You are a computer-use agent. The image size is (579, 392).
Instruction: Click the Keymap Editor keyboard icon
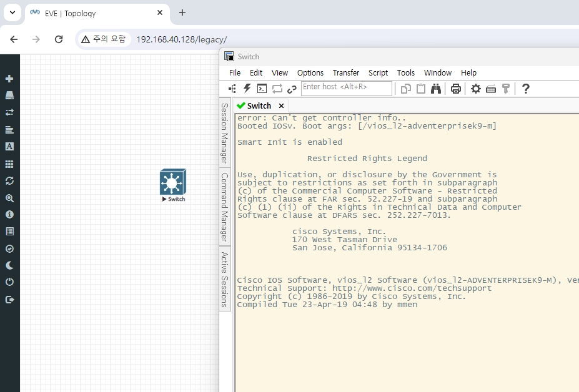(491, 89)
